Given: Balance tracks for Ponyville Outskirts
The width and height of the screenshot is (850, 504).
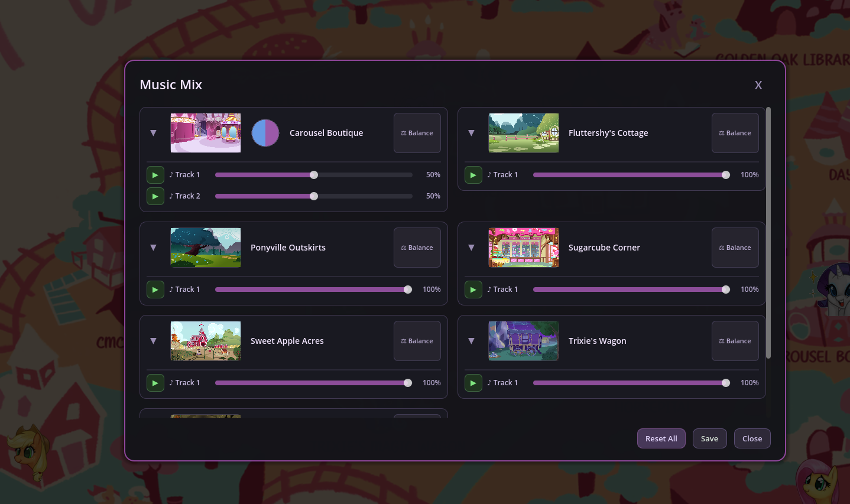Looking at the screenshot, I should point(417,248).
